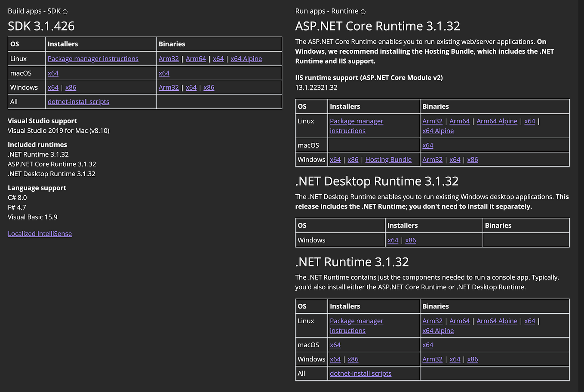Download ASP.NET Core Runtime Arm64 Alpine binary
Image resolution: width=584 pixels, height=392 pixels.
pos(497,121)
